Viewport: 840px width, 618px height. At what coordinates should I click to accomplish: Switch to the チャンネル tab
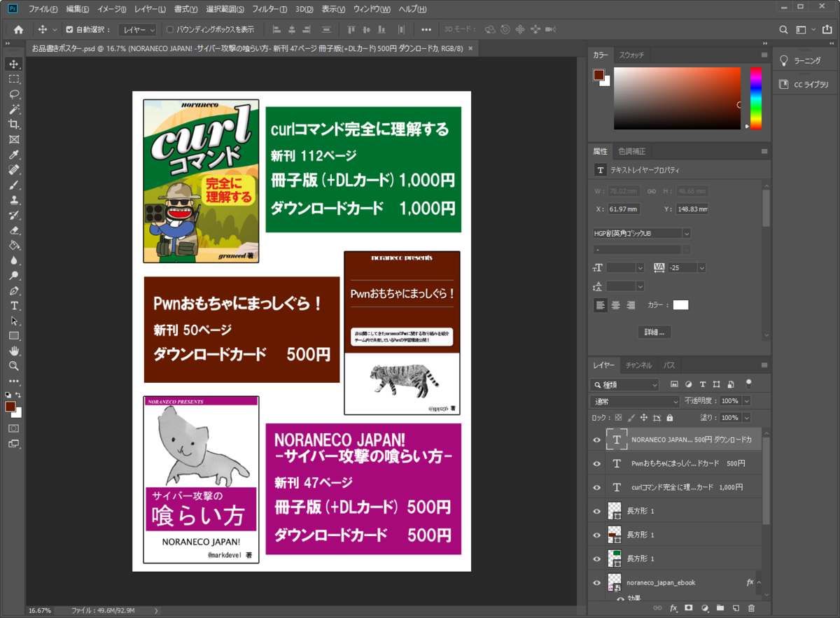click(638, 365)
